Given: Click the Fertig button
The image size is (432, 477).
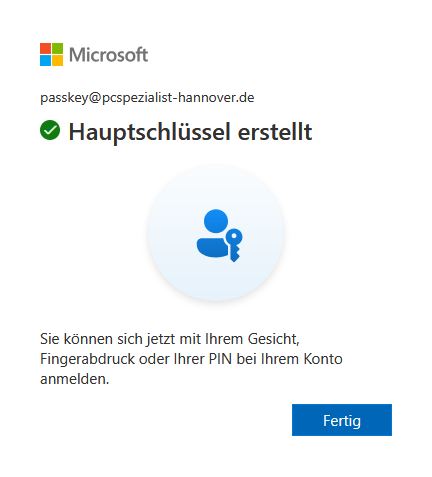Looking at the screenshot, I should (x=342, y=420).
